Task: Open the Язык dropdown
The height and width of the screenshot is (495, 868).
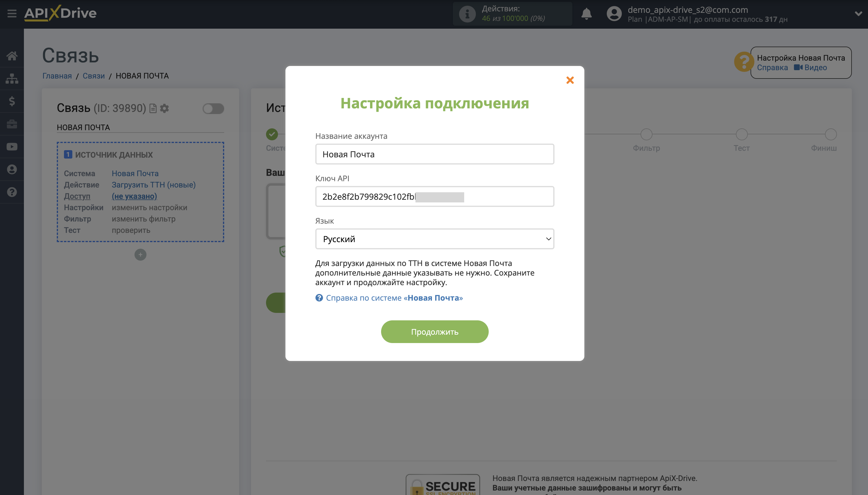Action: click(435, 239)
